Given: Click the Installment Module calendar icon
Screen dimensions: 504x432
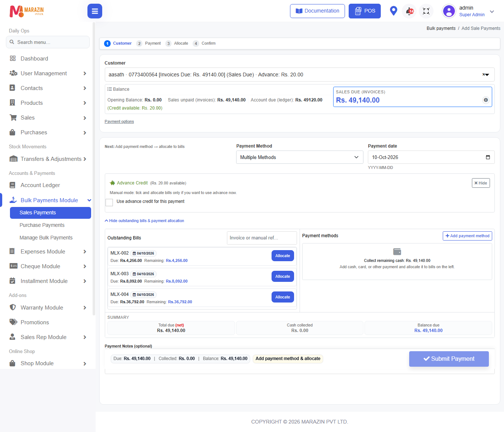Looking at the screenshot, I should click(x=13, y=281).
